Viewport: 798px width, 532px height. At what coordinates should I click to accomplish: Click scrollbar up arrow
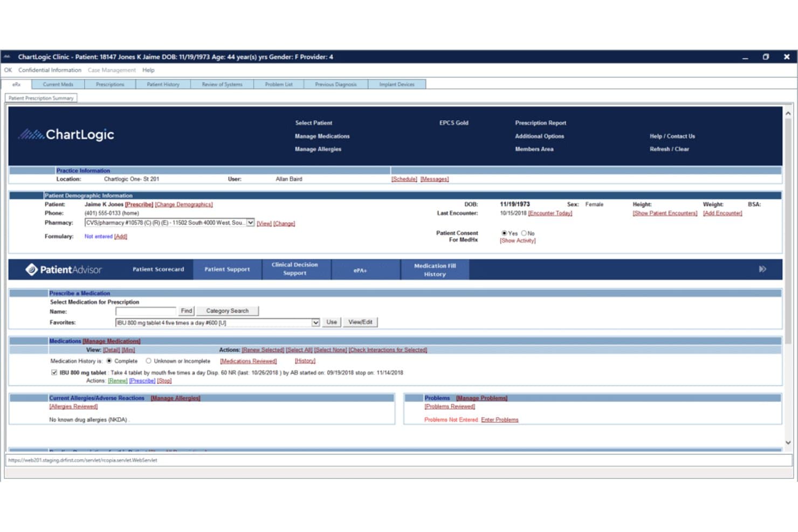point(788,114)
